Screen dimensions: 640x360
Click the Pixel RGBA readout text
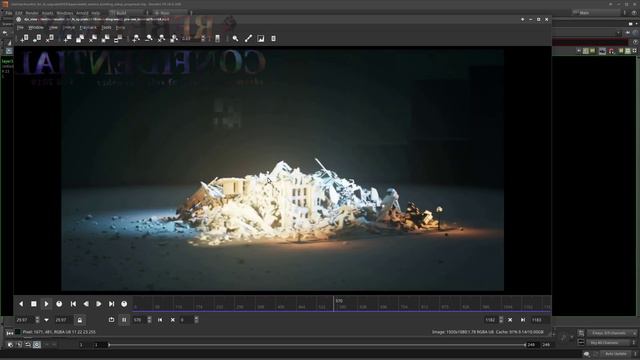point(59,332)
